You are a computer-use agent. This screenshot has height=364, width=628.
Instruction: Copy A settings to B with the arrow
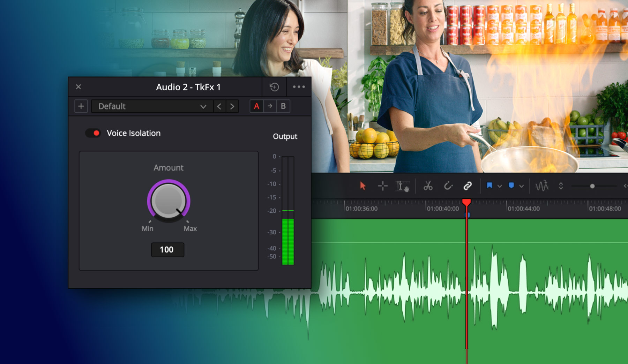click(x=270, y=106)
